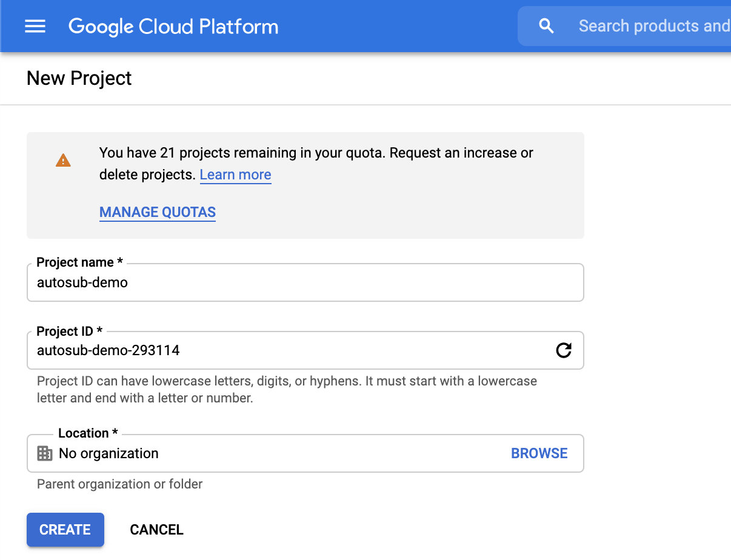
Task: Click the 21 projects remaining quota message
Action: pyautogui.click(x=316, y=153)
